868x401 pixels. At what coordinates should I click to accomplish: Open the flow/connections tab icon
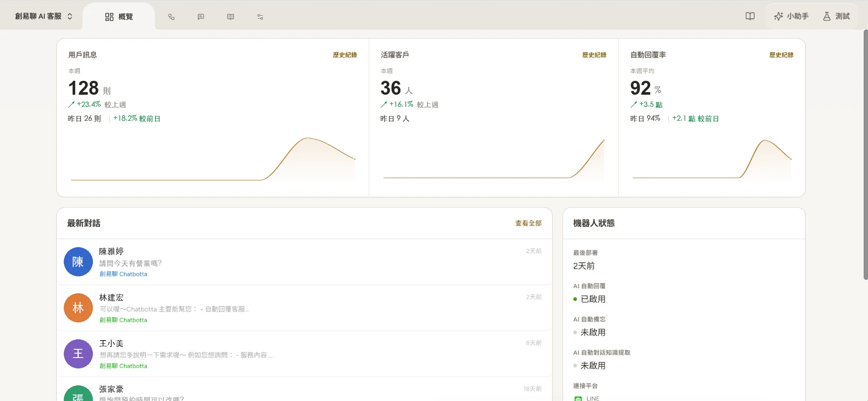171,17
